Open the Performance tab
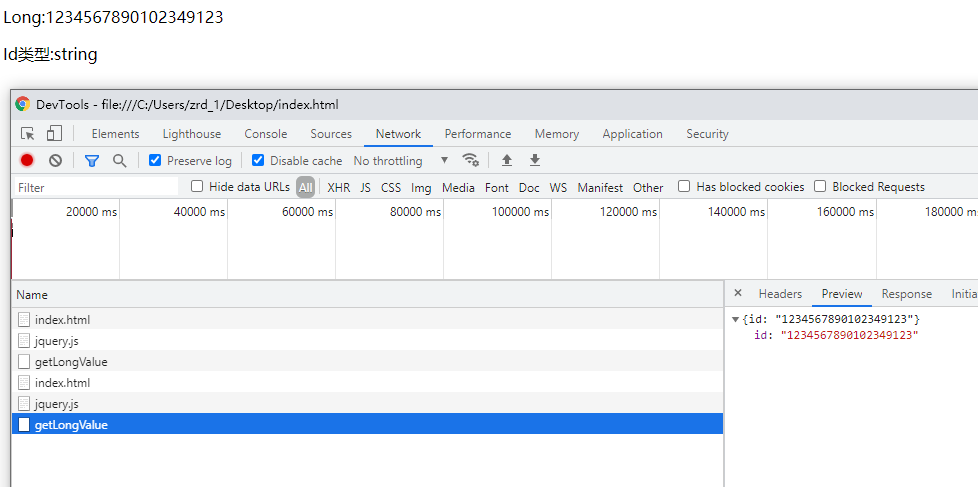 (x=478, y=133)
